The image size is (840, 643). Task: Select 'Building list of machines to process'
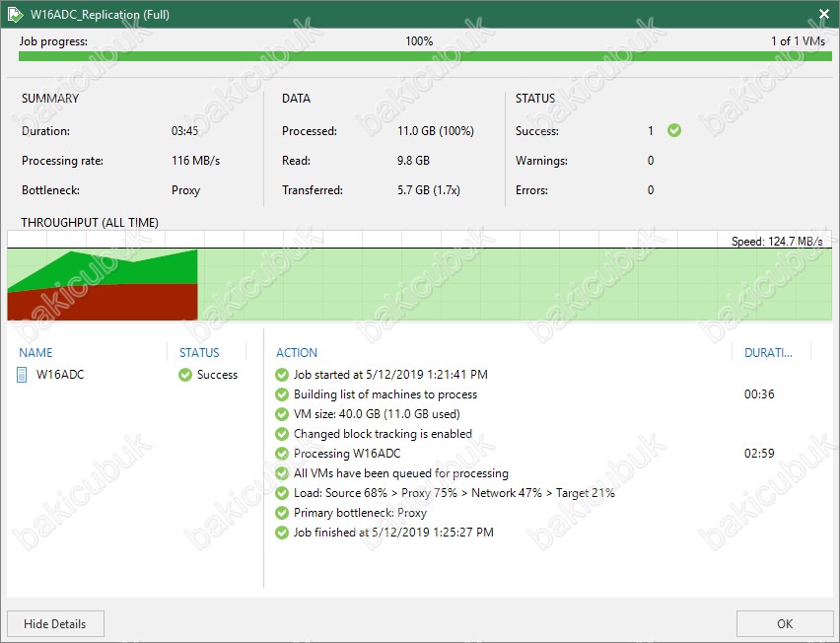[385, 394]
